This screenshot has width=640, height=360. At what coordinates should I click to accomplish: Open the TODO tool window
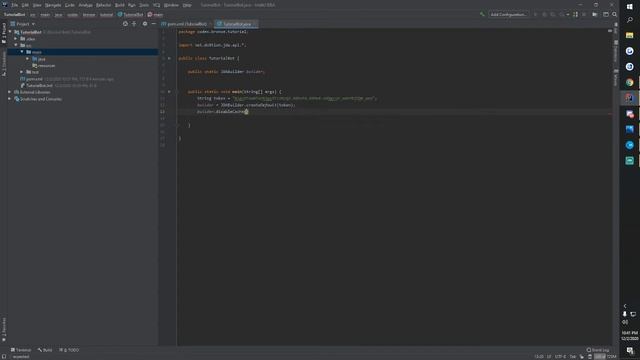pos(69,350)
